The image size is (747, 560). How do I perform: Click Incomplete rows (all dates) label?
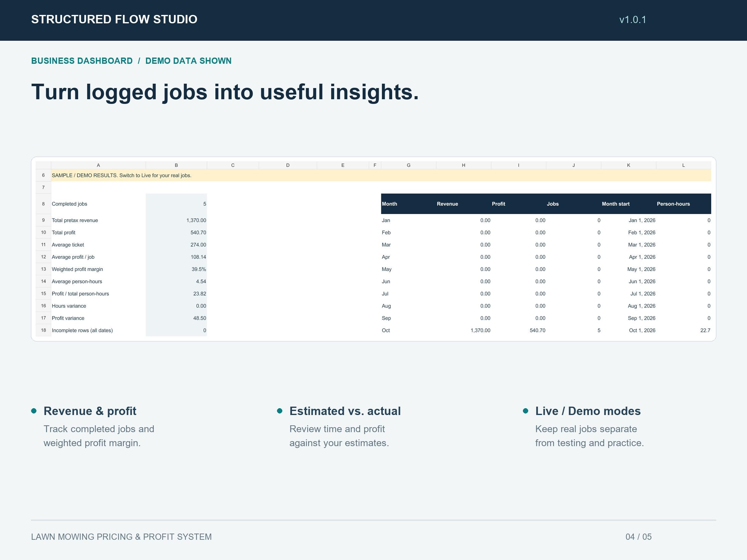coord(98,330)
